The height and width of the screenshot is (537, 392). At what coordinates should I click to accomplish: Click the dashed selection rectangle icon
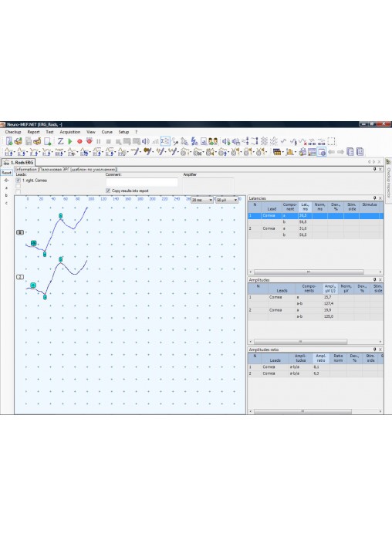pos(331,141)
